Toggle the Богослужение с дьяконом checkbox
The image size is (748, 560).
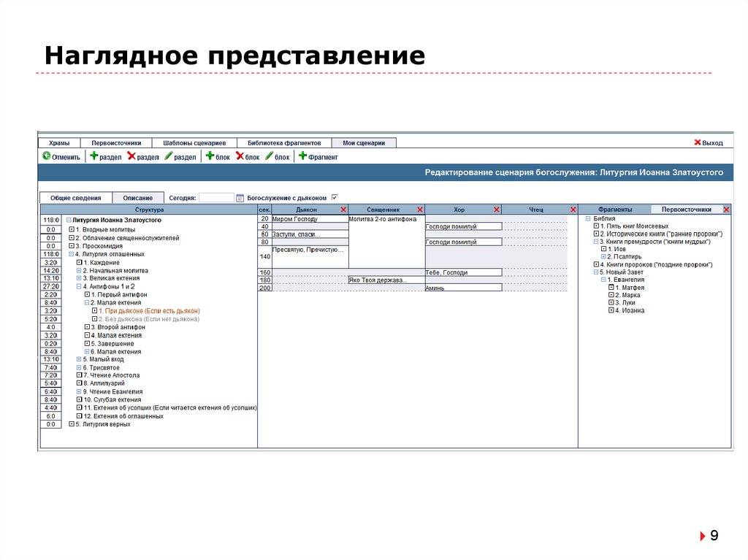(335, 196)
